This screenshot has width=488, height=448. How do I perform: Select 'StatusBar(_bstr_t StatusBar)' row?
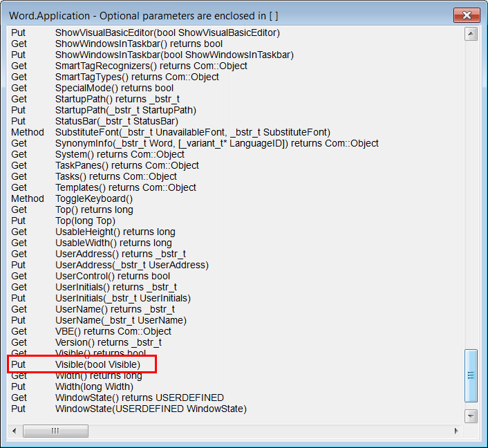[x=95, y=121]
